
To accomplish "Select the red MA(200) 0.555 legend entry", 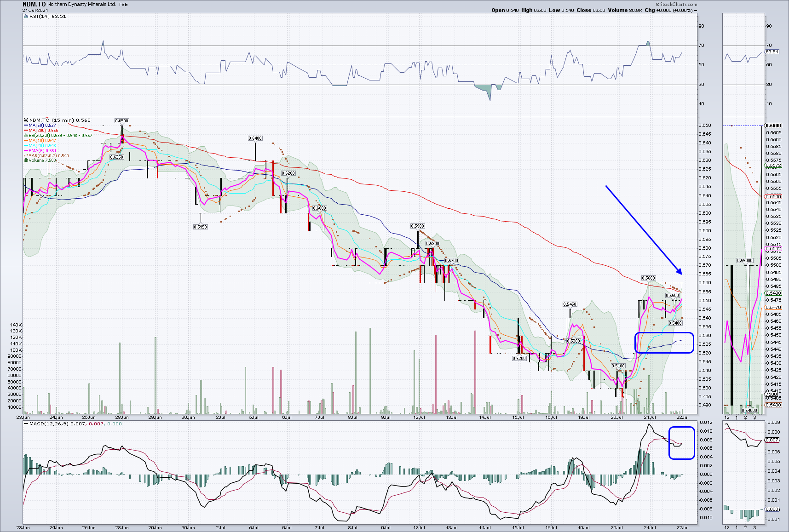I will [41, 131].
